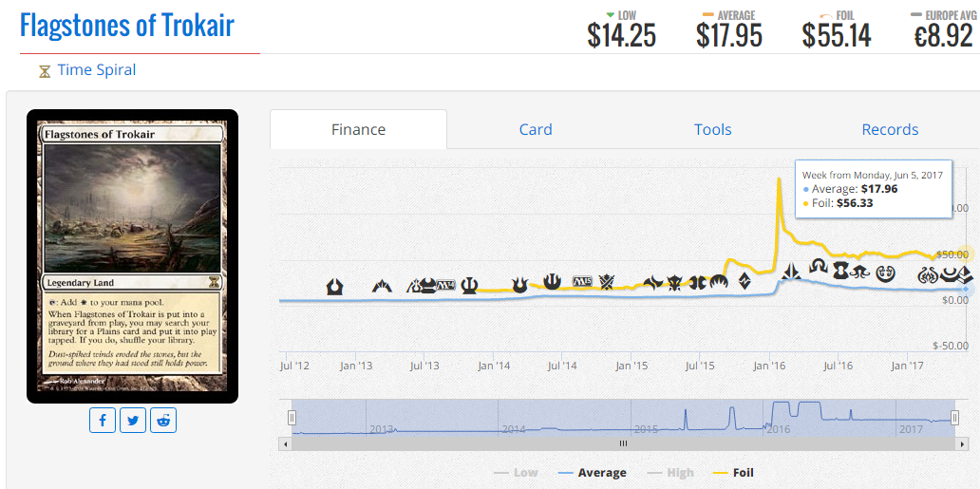Click the 2014 label in navigator
The image size is (980, 489).
[x=515, y=429]
